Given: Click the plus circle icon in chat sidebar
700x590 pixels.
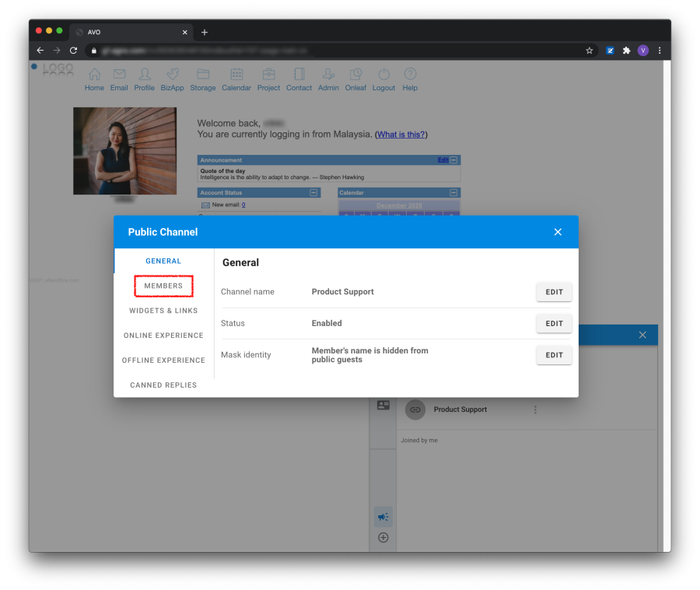Looking at the screenshot, I should 383,537.
